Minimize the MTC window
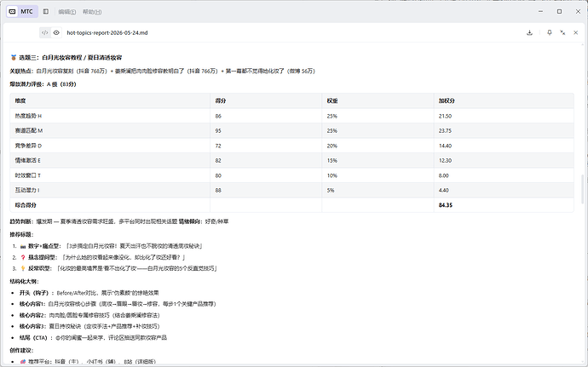Image resolution: width=588 pixels, height=367 pixels. click(x=540, y=12)
